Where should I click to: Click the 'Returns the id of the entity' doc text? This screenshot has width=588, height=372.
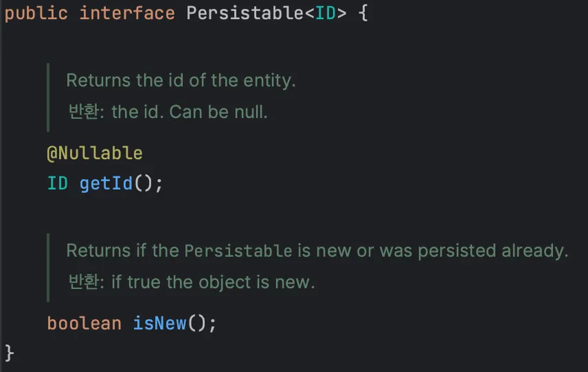click(181, 80)
